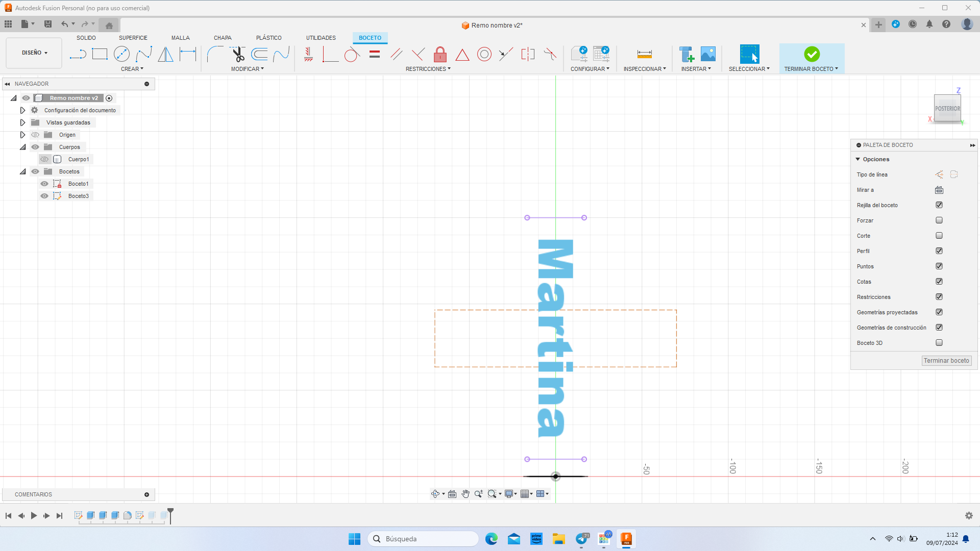Apply Equal constraint
Screen dimensions: 980x551
(x=374, y=54)
